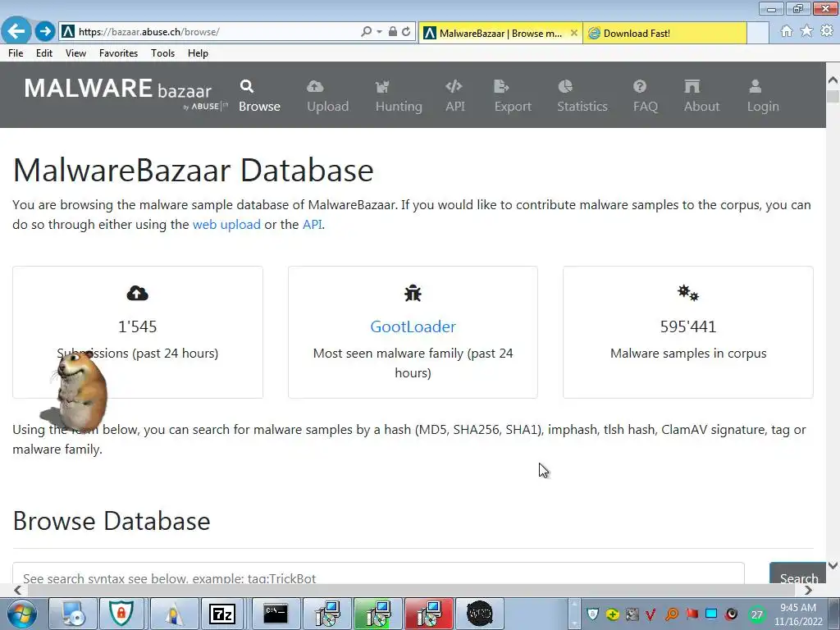This screenshot has width=840, height=630.
Task: Open the API navigation item
Action: point(454,96)
